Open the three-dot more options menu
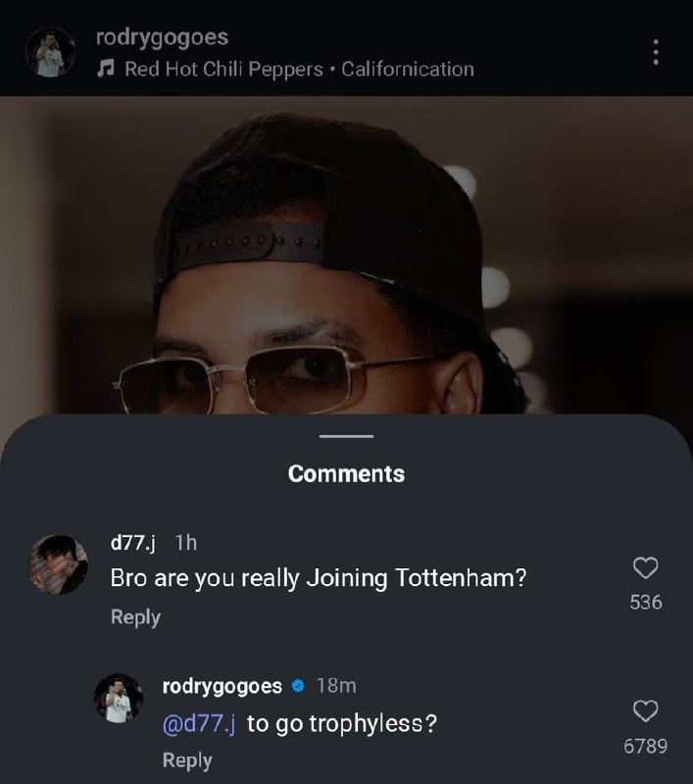693x784 pixels. [x=655, y=53]
